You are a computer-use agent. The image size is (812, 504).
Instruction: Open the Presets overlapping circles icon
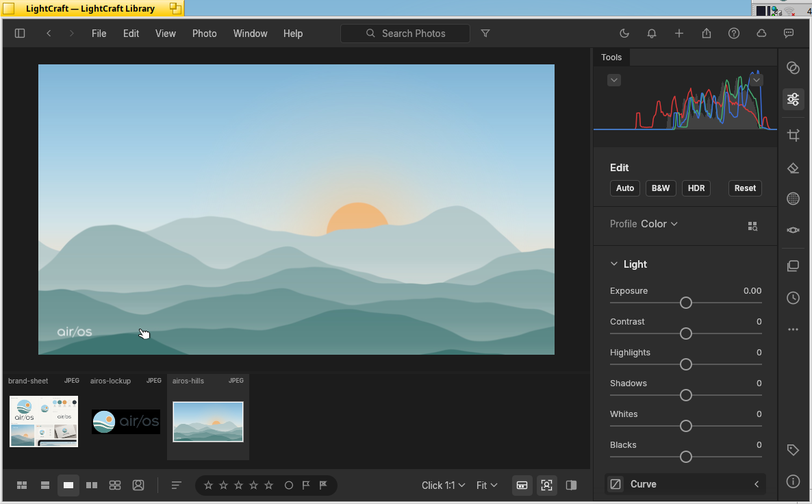[x=793, y=68]
